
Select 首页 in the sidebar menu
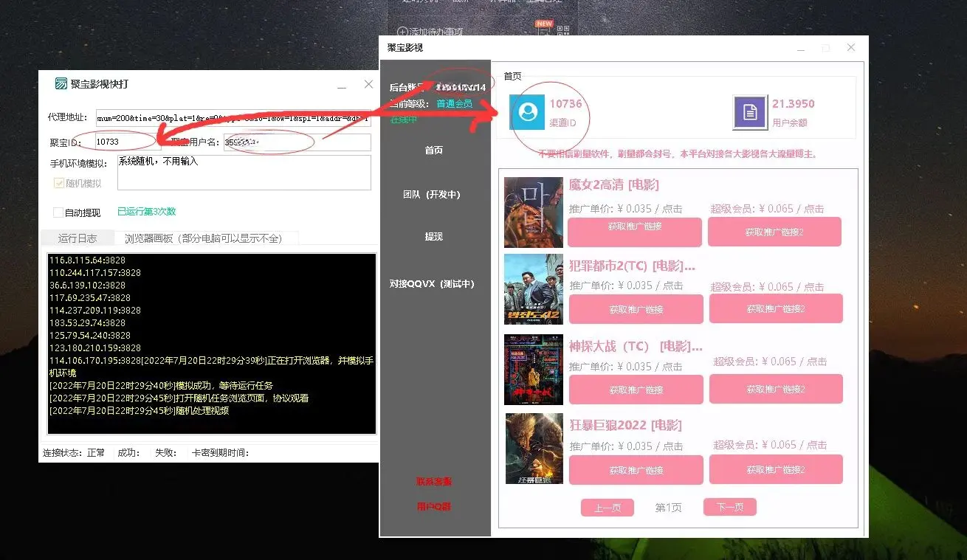[x=434, y=150]
